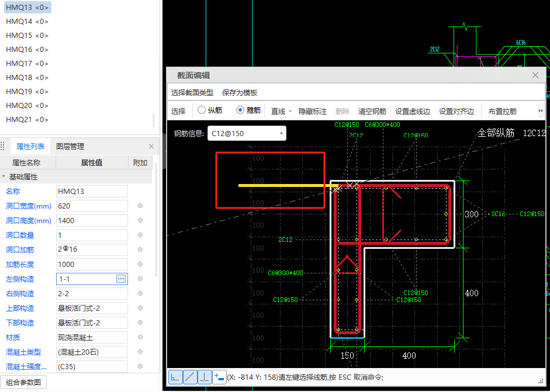Select HMQ19 in the component list
550x392 pixels.
tap(27, 92)
